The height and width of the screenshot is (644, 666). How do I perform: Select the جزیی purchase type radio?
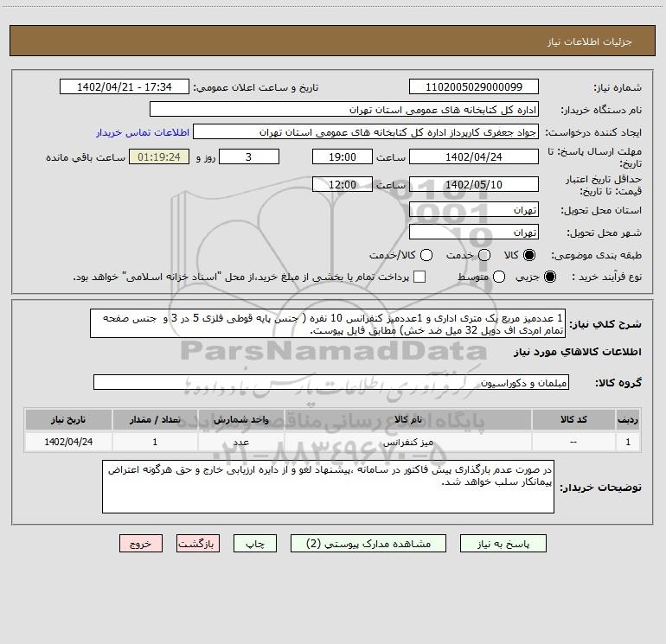tap(549, 277)
